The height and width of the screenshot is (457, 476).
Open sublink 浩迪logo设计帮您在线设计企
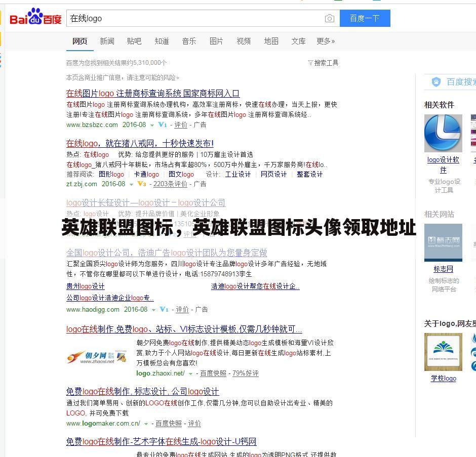255,286
